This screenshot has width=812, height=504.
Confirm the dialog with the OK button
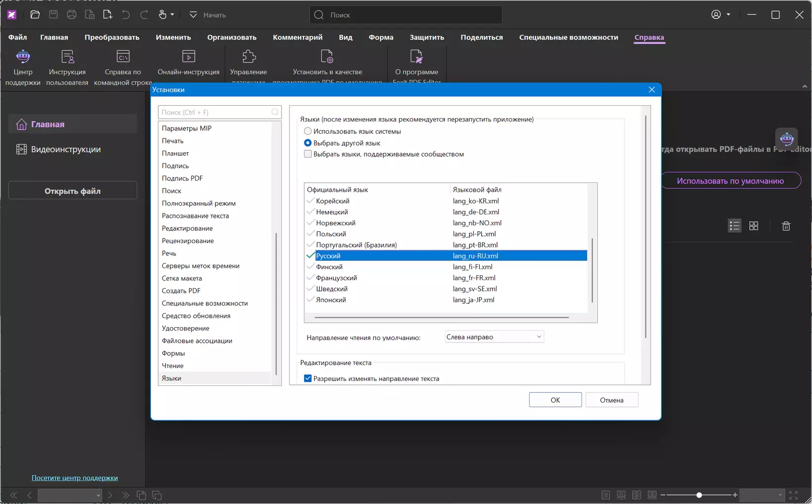(555, 400)
